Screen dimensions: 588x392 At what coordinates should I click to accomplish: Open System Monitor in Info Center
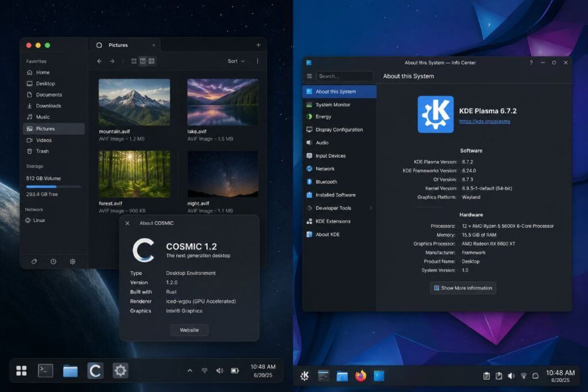[x=339, y=104]
